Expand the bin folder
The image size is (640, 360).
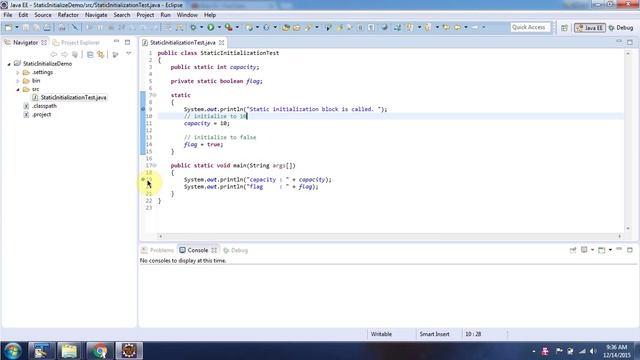pos(18,81)
